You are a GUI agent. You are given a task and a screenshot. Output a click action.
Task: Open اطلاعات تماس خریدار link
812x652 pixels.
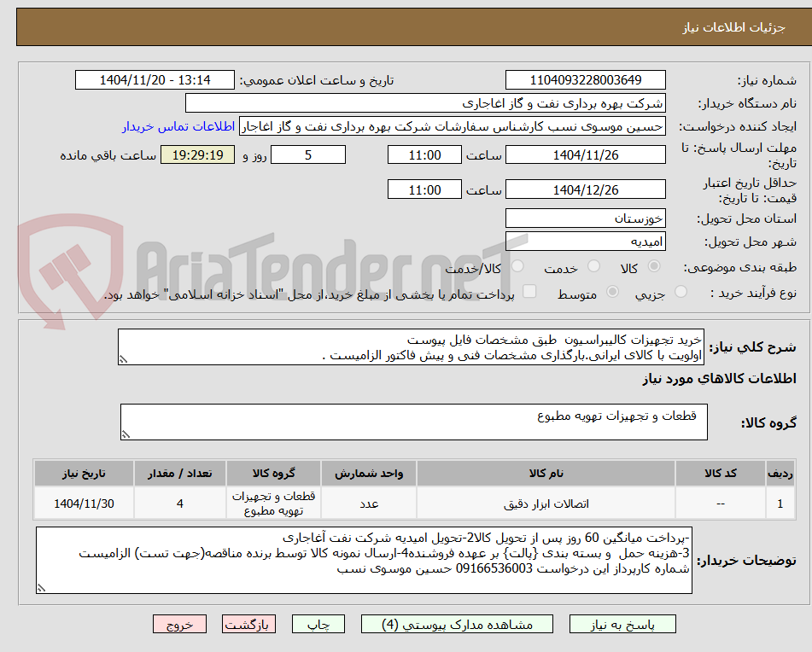(x=178, y=127)
